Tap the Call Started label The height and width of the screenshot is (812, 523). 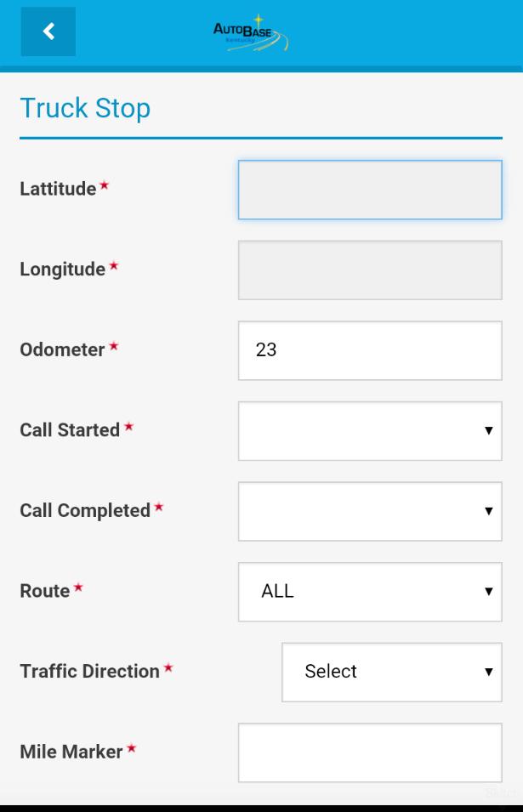[70, 430]
